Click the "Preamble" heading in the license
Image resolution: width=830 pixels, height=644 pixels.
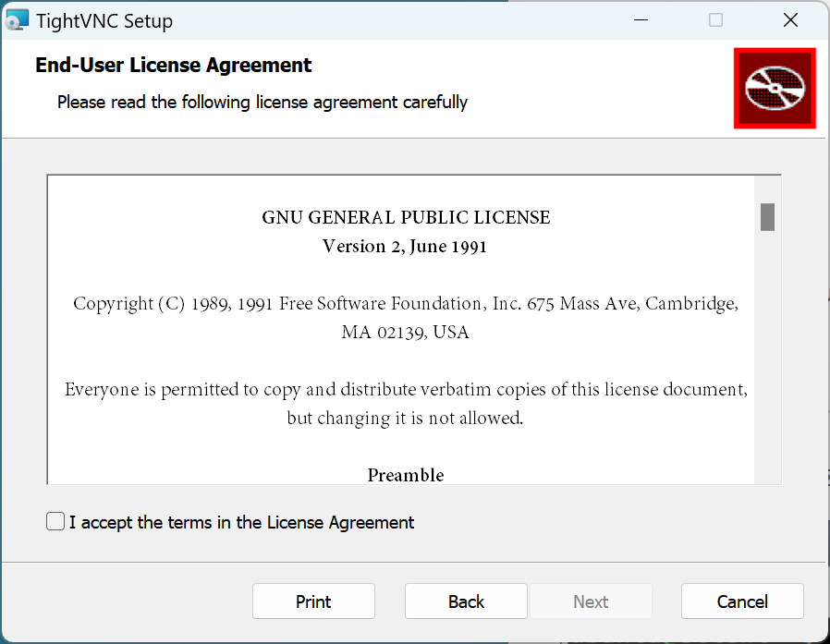[406, 475]
